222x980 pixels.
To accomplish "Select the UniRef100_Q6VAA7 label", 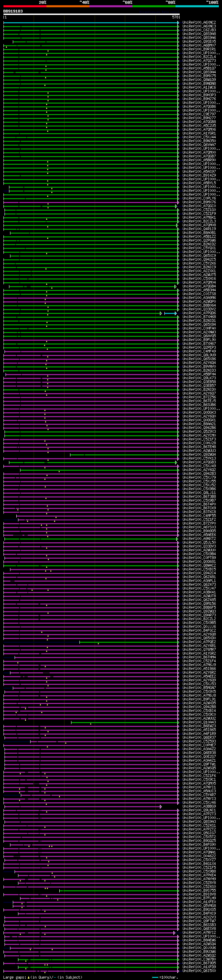I will pos(199,145).
